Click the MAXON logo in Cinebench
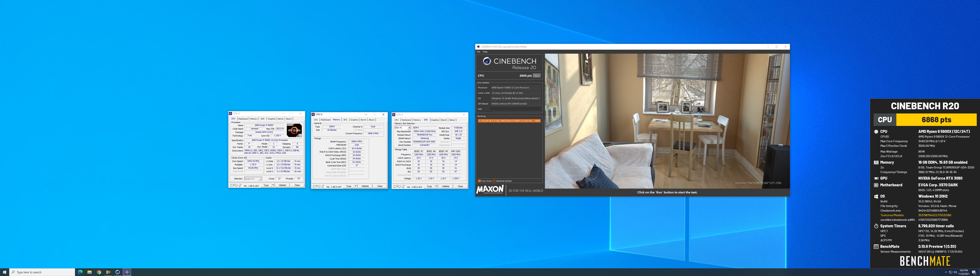This screenshot has width=980, height=276. click(x=490, y=190)
